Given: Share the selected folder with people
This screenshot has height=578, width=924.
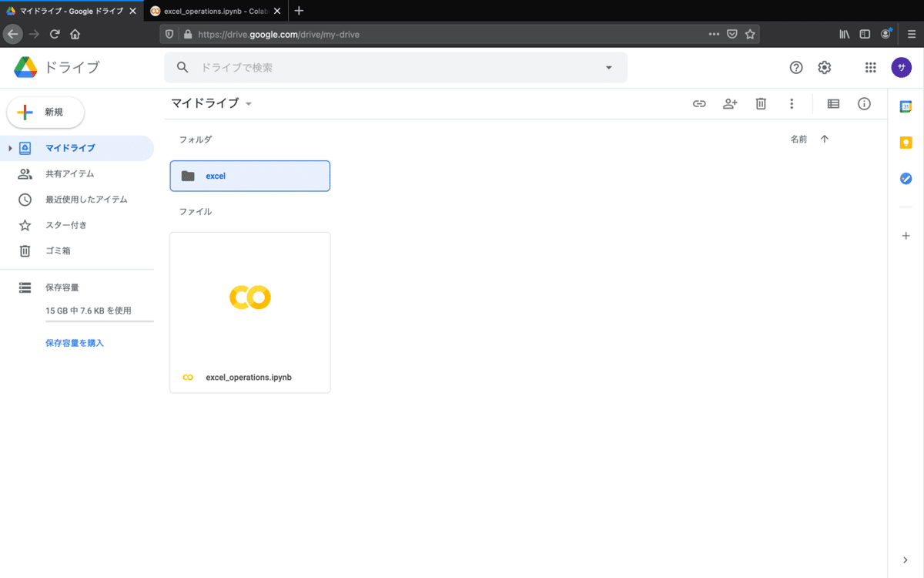Looking at the screenshot, I should (x=730, y=102).
